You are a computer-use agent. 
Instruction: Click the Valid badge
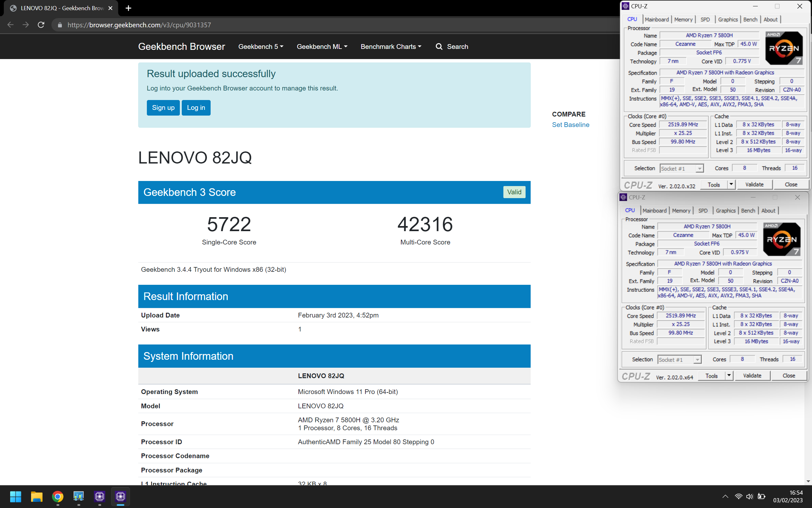[x=514, y=192]
